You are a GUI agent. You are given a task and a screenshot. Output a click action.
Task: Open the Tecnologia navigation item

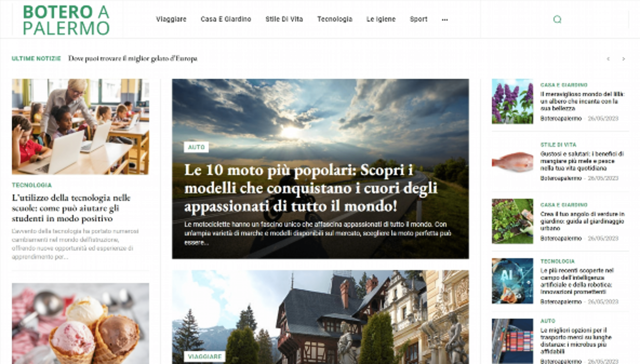coord(335,19)
